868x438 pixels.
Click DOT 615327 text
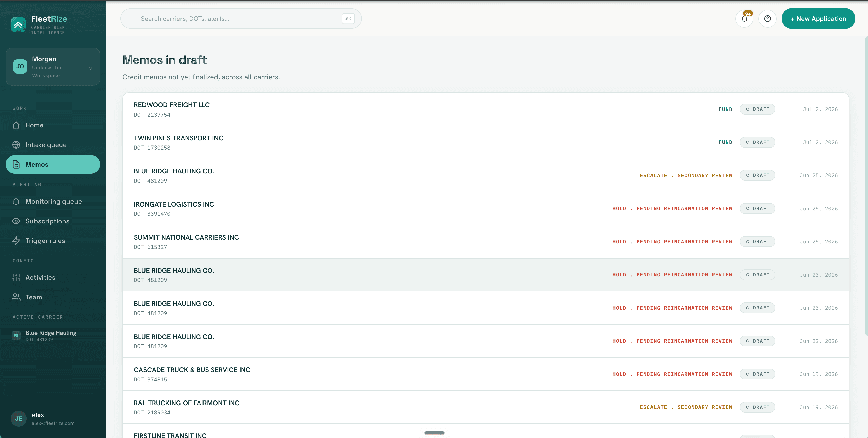pyautogui.click(x=150, y=247)
